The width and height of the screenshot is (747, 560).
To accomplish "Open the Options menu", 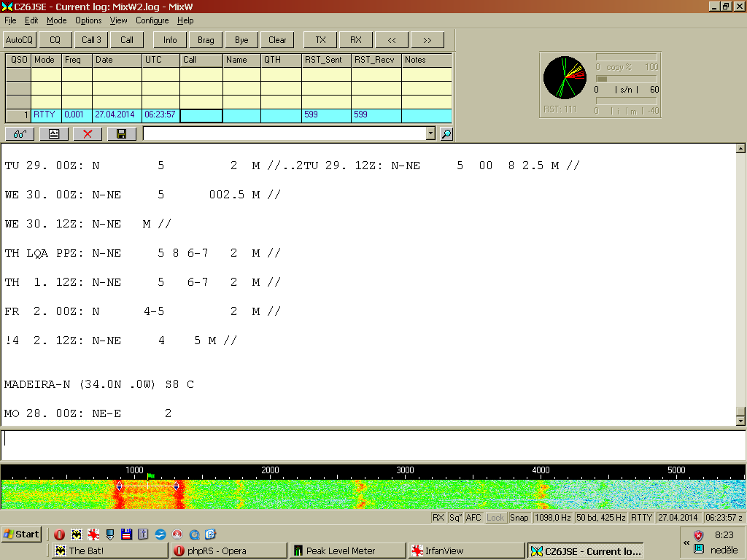I will [x=88, y=20].
